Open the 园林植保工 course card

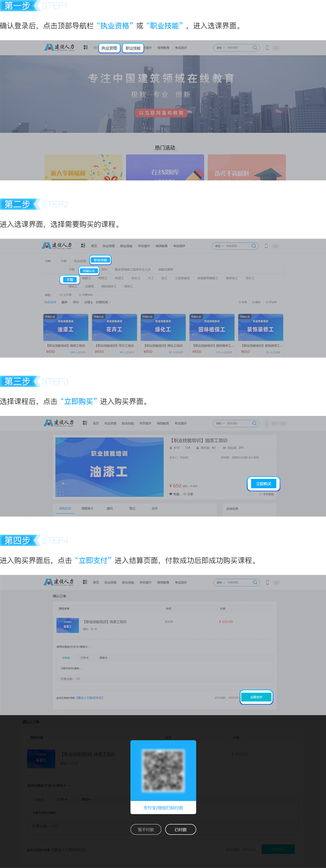pos(212,335)
